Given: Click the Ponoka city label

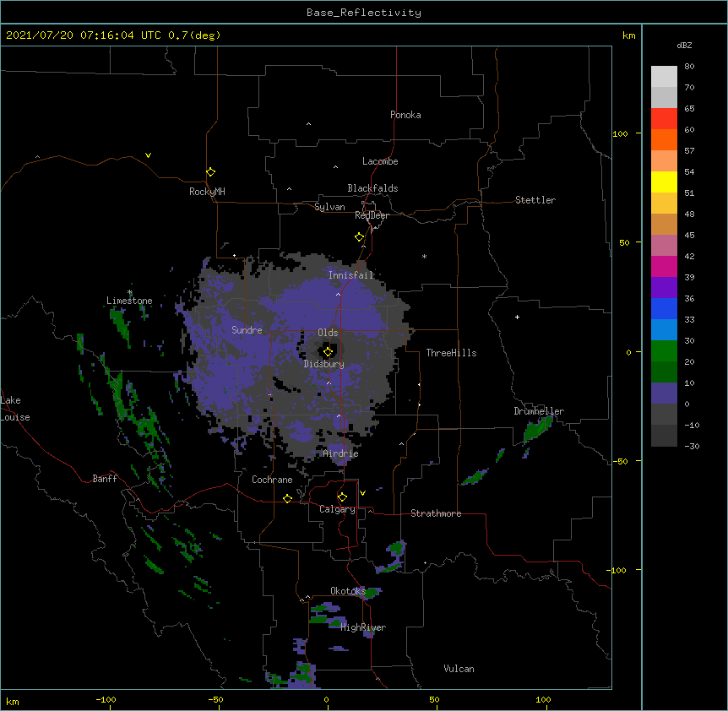Looking at the screenshot, I should tap(405, 115).
